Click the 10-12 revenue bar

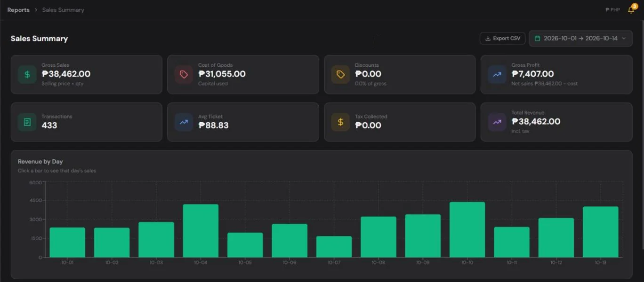point(556,238)
